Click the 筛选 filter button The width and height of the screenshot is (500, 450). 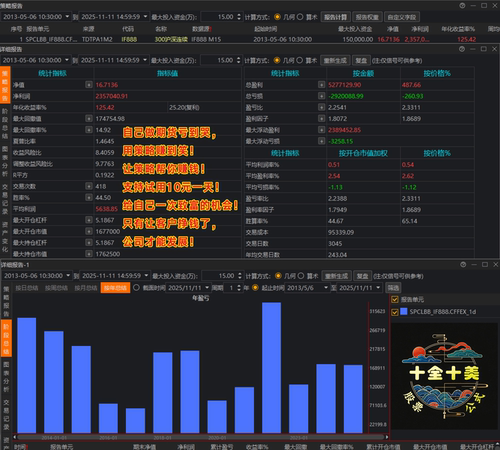393,288
